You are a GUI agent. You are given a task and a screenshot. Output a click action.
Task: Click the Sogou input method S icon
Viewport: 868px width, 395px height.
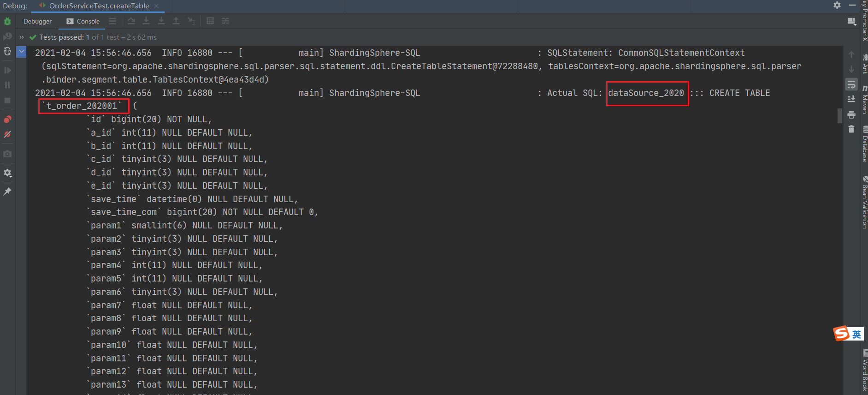tap(841, 333)
